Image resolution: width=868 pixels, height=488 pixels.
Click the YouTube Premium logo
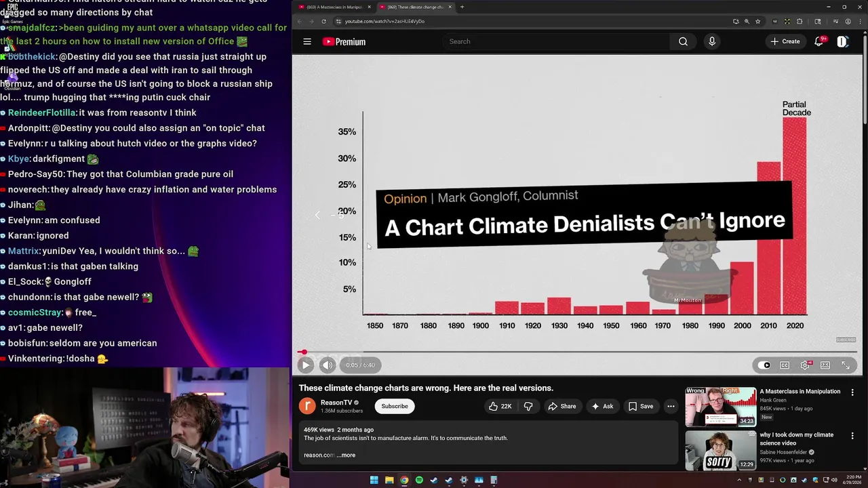coord(344,41)
